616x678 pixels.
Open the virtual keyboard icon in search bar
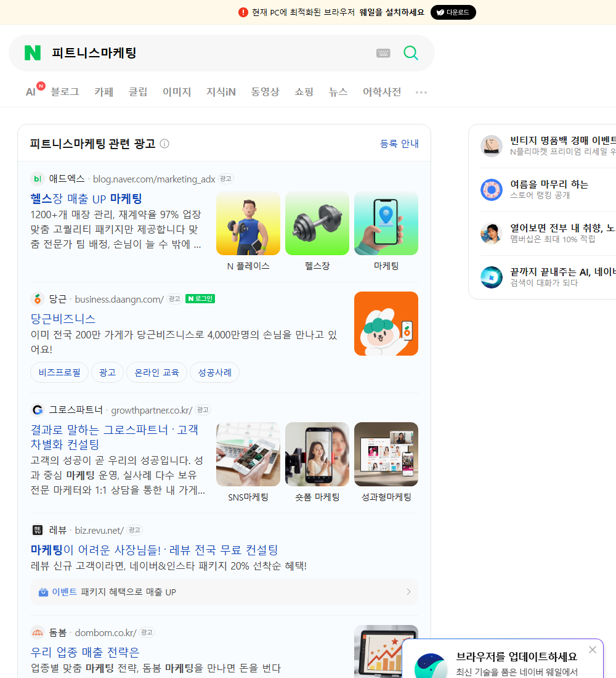tap(383, 53)
